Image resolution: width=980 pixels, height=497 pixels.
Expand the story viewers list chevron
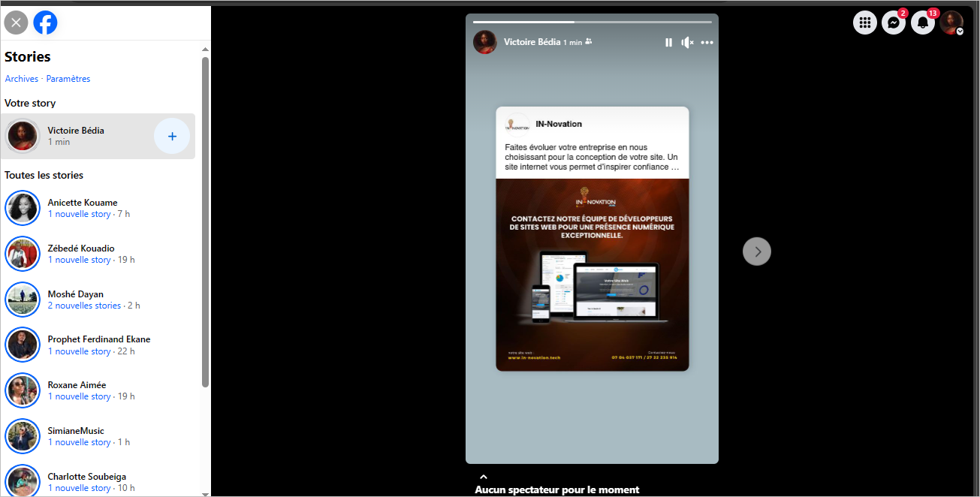484,477
